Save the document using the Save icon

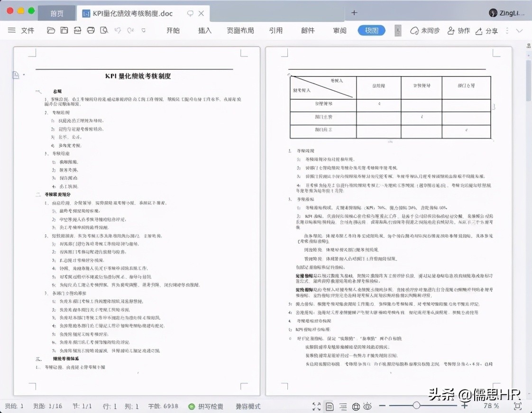(x=64, y=30)
